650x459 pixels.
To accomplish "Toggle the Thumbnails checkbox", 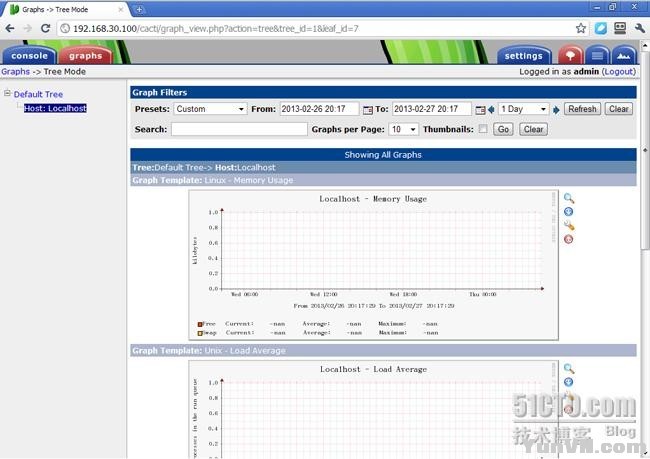I will click(483, 129).
